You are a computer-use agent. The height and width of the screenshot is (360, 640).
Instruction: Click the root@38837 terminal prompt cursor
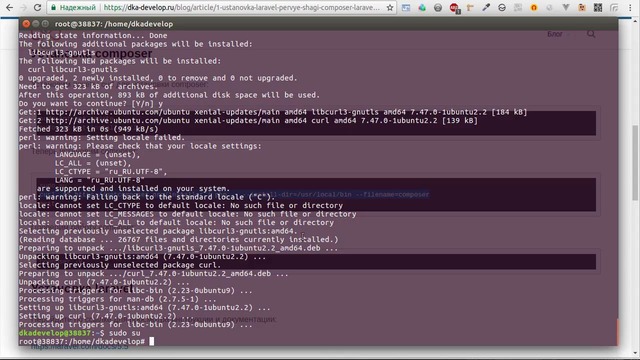click(151, 341)
